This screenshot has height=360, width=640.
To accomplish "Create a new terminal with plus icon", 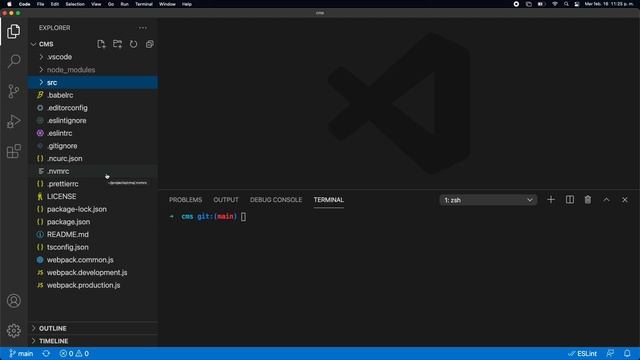I will pyautogui.click(x=551, y=200).
